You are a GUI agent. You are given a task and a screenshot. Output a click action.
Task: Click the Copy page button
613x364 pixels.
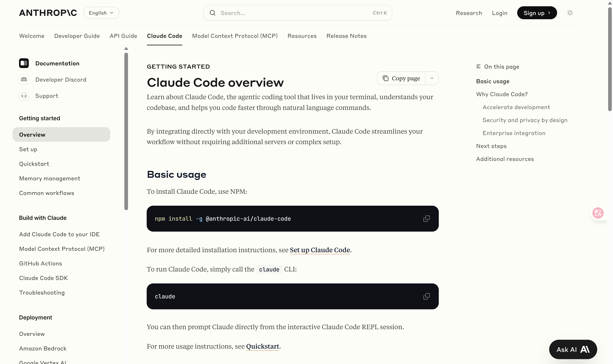coord(401,78)
